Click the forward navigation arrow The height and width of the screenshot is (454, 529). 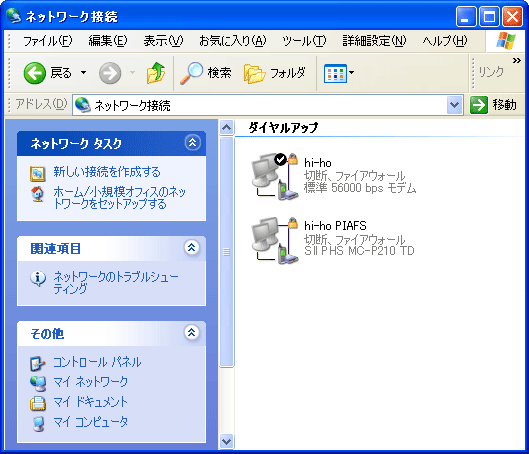point(110,73)
